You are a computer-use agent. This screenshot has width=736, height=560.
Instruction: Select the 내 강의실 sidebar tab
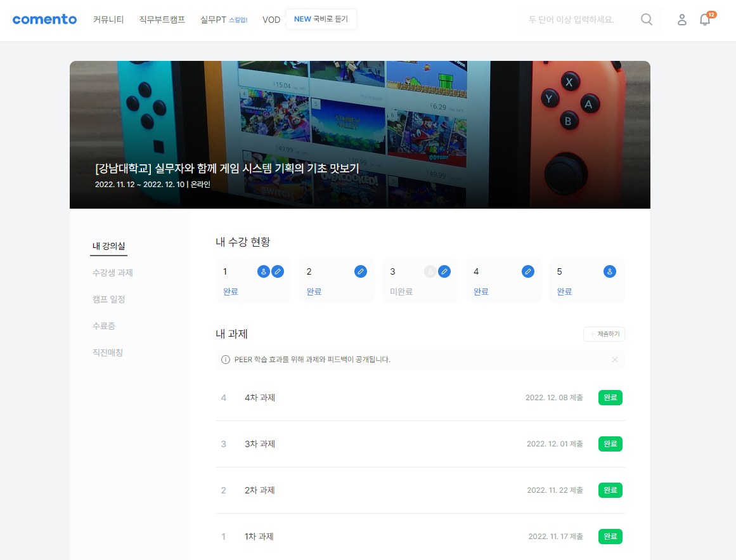coord(109,246)
